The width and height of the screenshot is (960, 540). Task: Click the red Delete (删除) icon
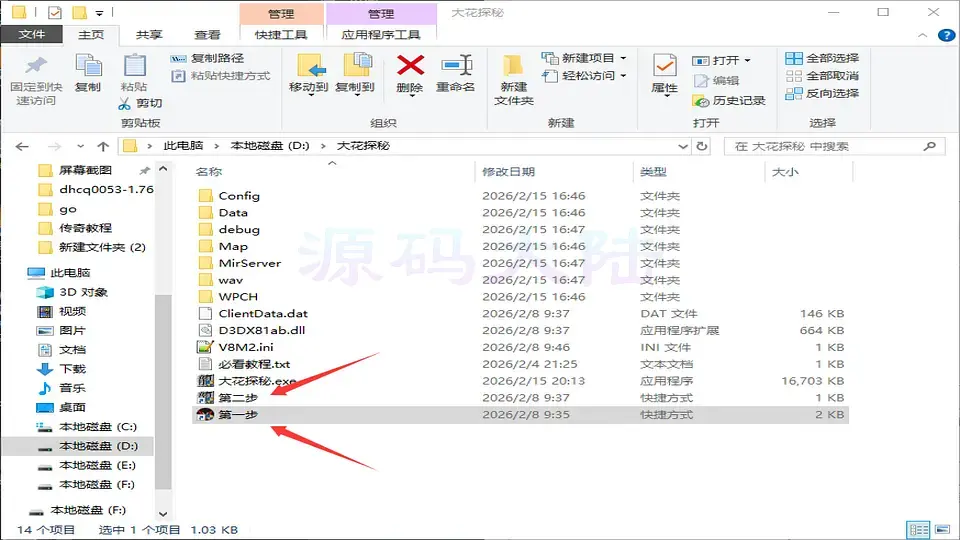coord(410,66)
